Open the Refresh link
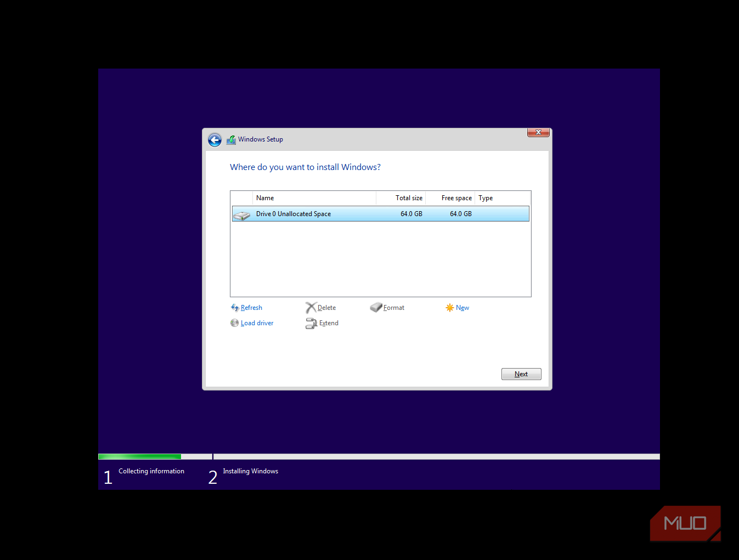 pos(251,308)
